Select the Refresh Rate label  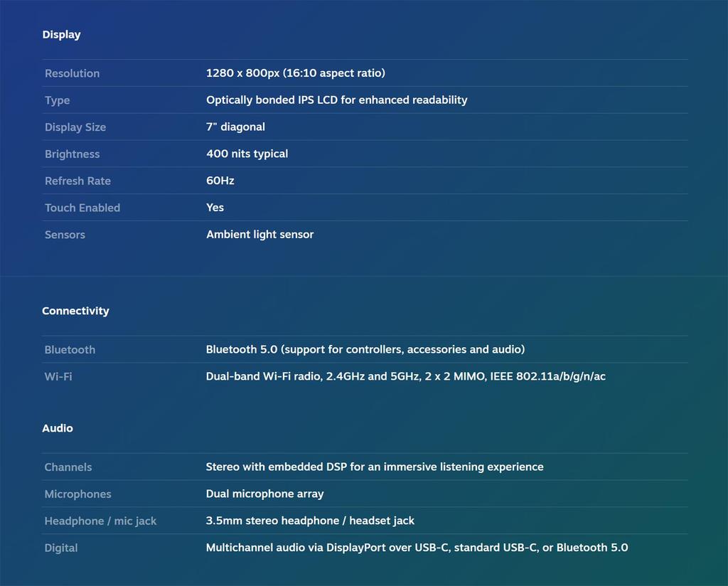tap(77, 181)
